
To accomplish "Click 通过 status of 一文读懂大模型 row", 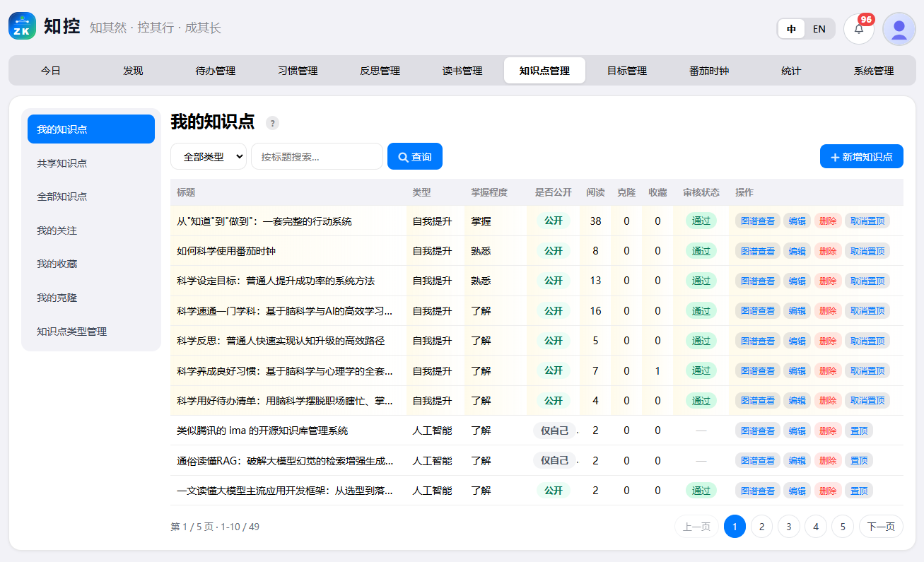I will (x=701, y=491).
